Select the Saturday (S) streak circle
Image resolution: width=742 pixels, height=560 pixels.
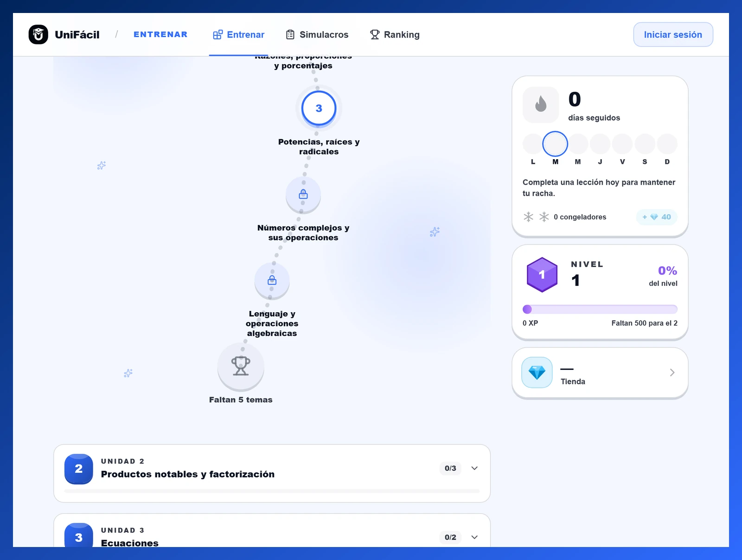[645, 144]
